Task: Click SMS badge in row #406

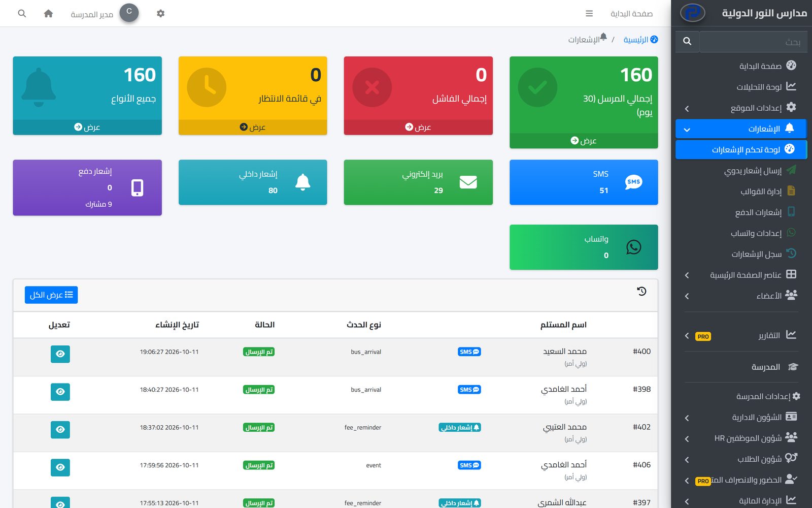Action: click(469, 465)
